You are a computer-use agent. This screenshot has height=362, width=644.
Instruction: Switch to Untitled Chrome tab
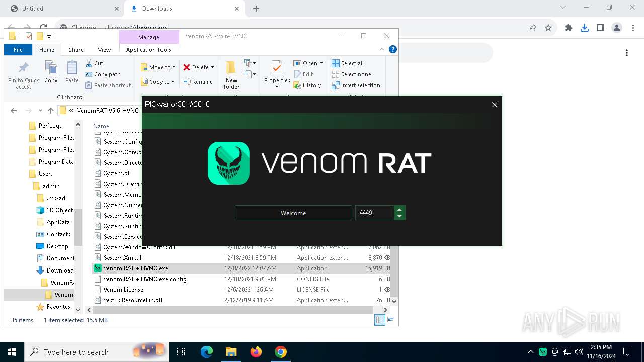pyautogui.click(x=65, y=9)
